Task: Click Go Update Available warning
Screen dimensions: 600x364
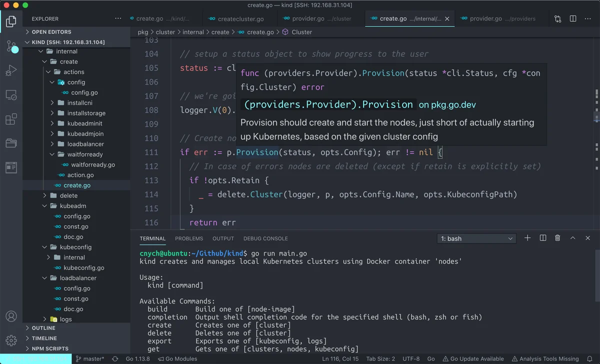Action: (x=473, y=358)
